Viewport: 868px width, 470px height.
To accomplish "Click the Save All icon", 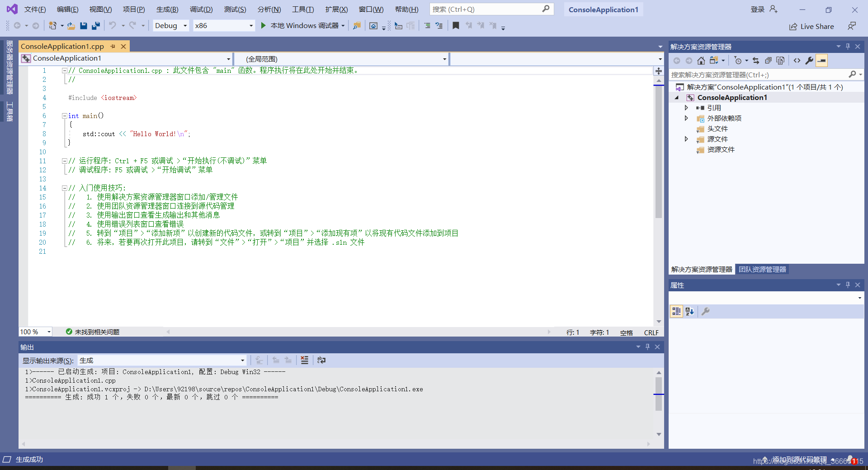I will pos(96,26).
